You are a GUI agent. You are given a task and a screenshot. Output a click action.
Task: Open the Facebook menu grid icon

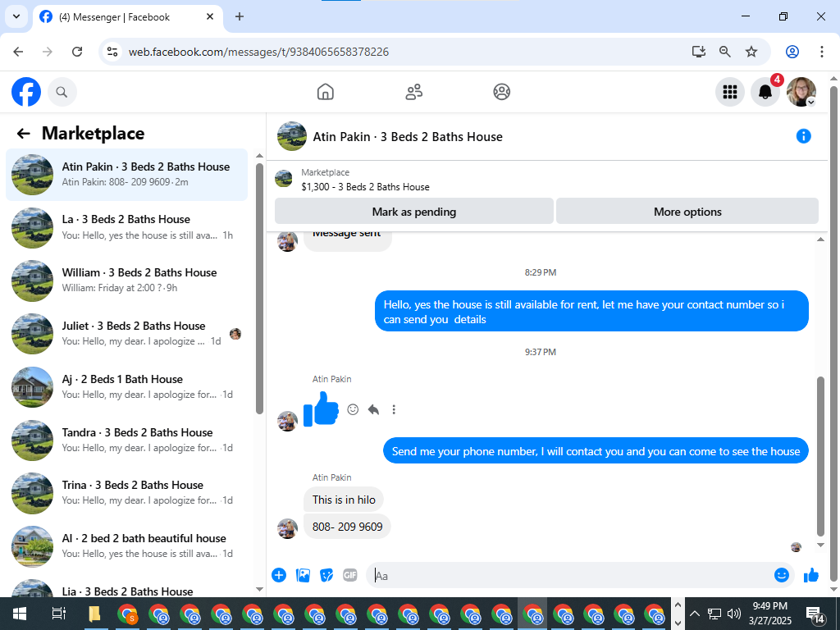click(x=729, y=92)
